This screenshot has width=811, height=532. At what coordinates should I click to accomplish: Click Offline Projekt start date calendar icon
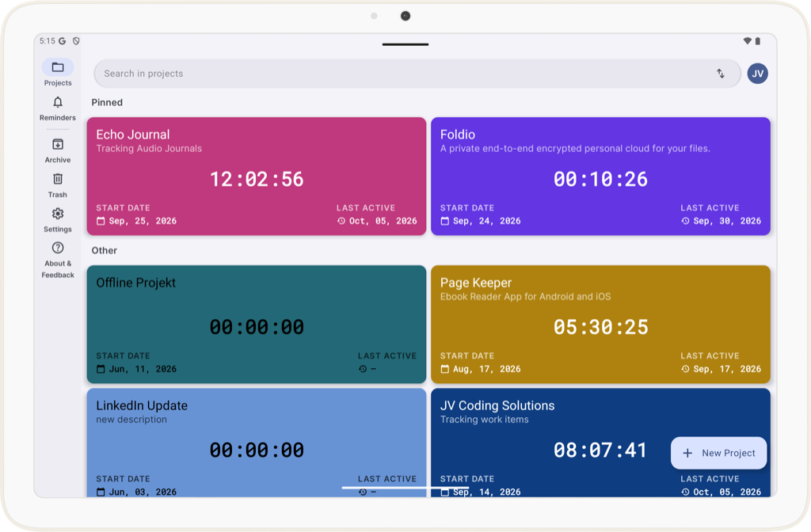[101, 369]
